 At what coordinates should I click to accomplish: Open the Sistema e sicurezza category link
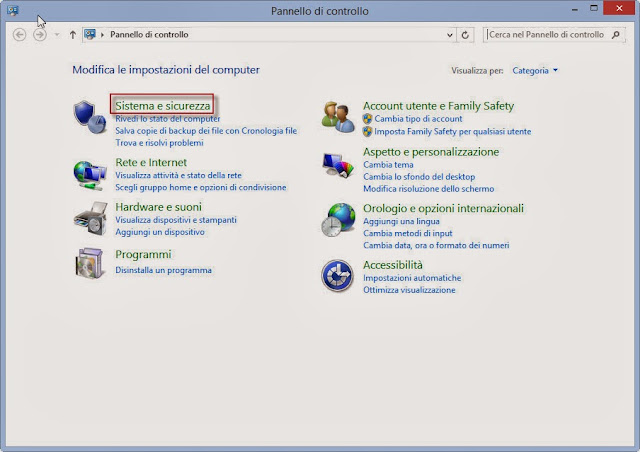coord(162,105)
